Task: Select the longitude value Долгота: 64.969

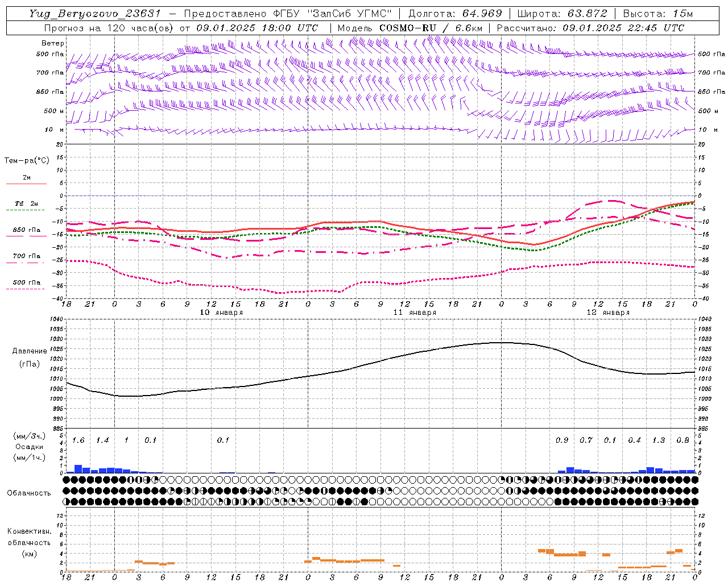Action: [x=455, y=14]
